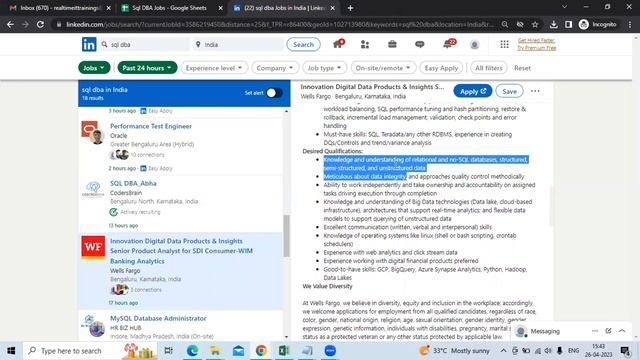Open clock showing 26-04-2023
640x360 pixels.
pos(598,351)
